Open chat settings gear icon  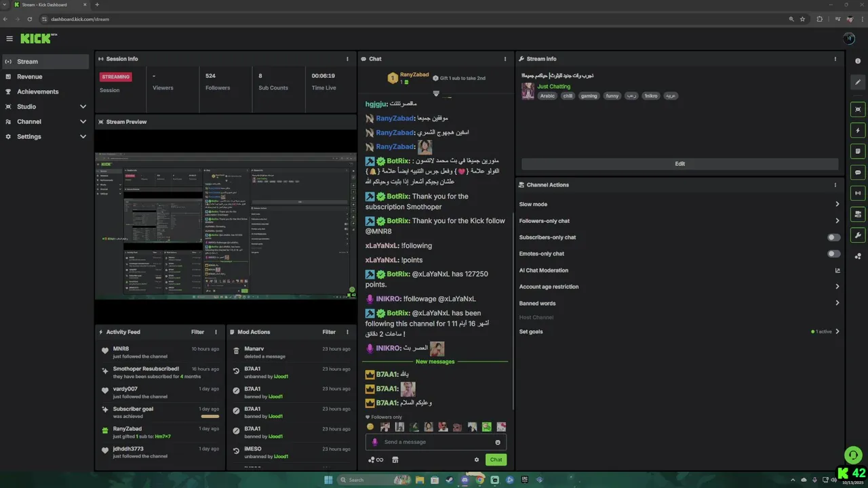click(477, 460)
